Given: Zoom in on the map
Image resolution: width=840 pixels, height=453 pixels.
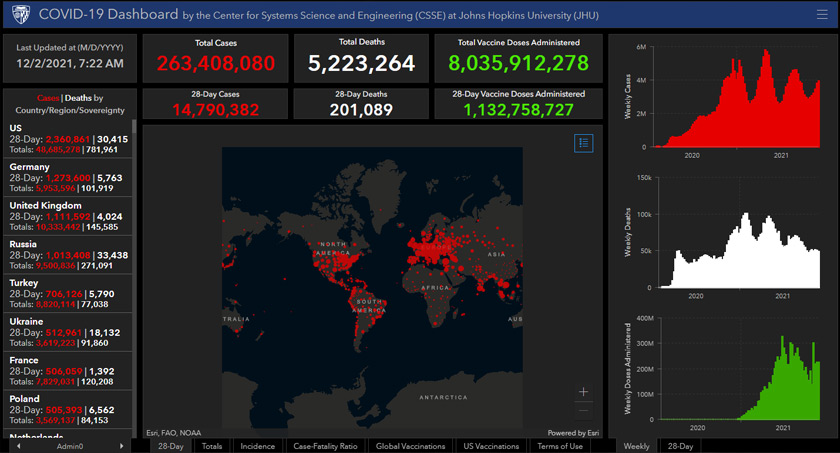Looking at the screenshot, I should click(x=584, y=392).
